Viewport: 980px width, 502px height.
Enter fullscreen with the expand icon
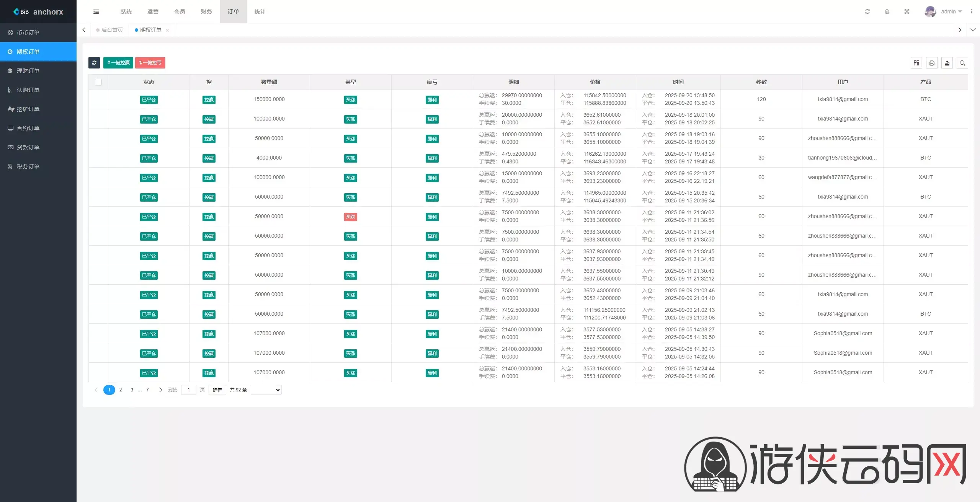[907, 11]
